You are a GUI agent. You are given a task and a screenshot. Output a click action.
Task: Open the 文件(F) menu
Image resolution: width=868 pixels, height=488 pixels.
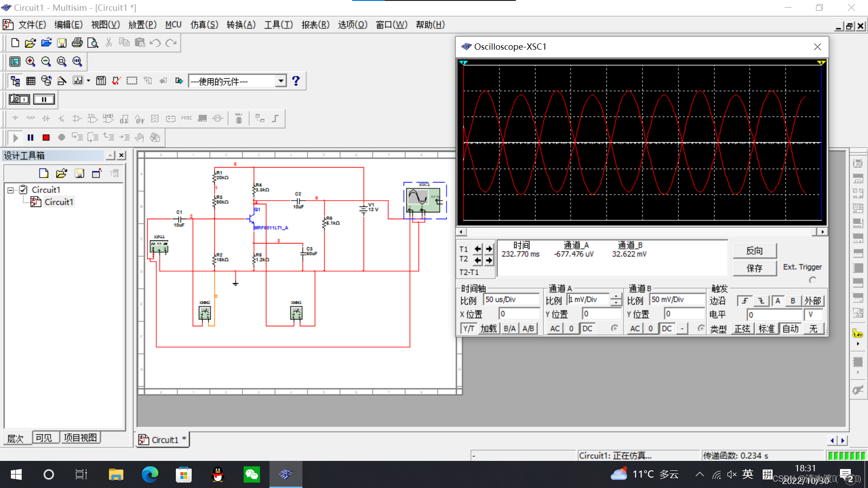coord(32,25)
